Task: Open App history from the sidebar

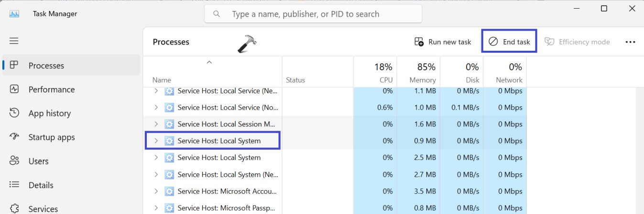Action: pyautogui.click(x=49, y=113)
